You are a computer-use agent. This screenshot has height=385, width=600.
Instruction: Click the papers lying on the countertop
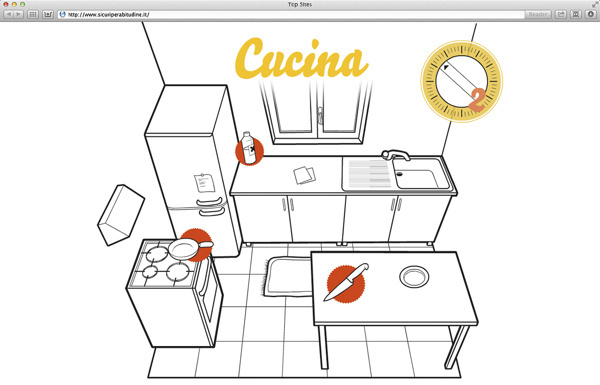point(305,176)
